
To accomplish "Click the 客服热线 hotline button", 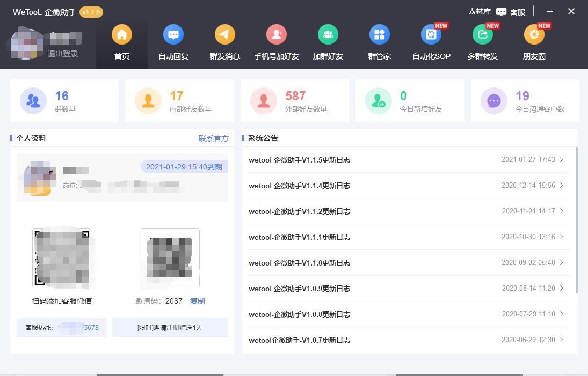I will click(62, 327).
